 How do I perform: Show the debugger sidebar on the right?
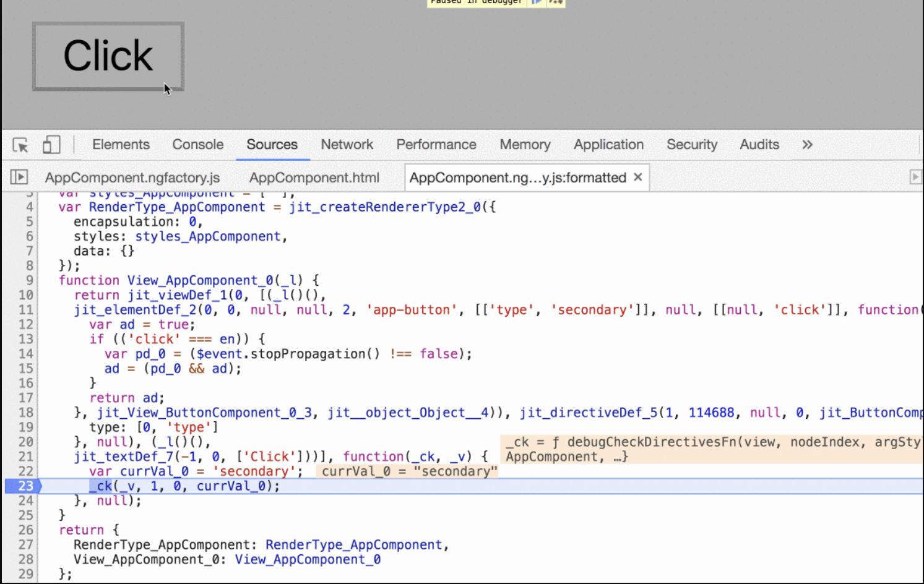tap(915, 178)
